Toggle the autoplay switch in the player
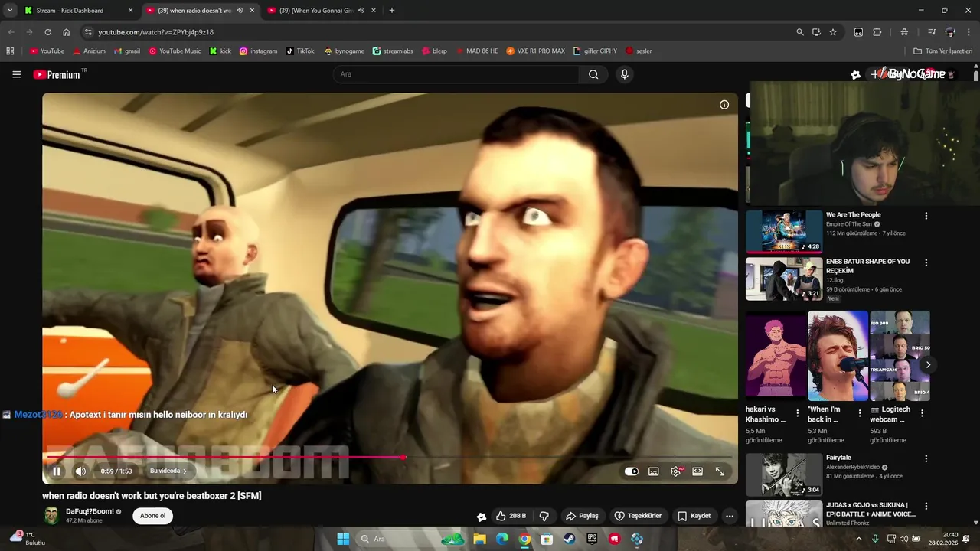Screen dimensions: 980x551 632,471
